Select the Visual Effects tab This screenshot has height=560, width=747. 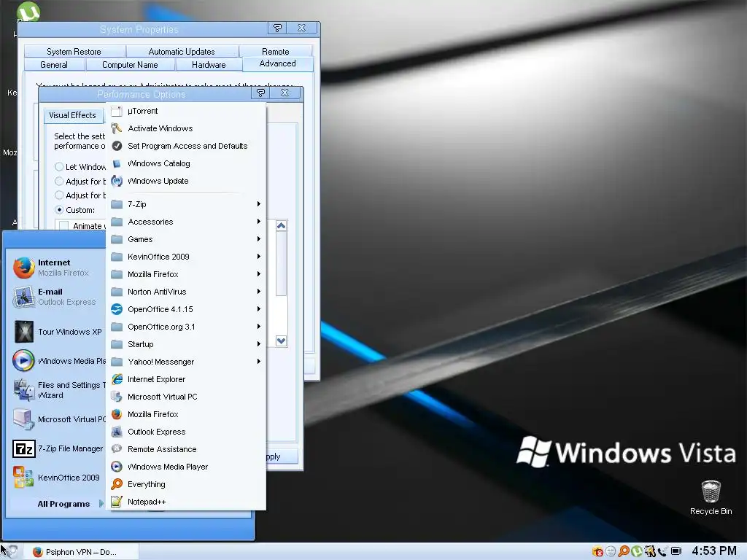[72, 115]
